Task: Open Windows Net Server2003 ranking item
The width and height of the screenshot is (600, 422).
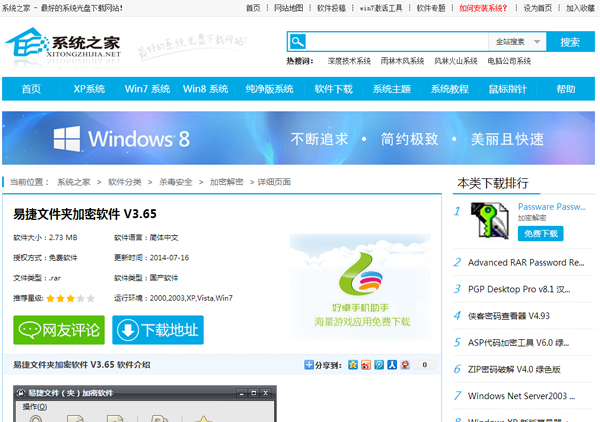Action: [521, 396]
